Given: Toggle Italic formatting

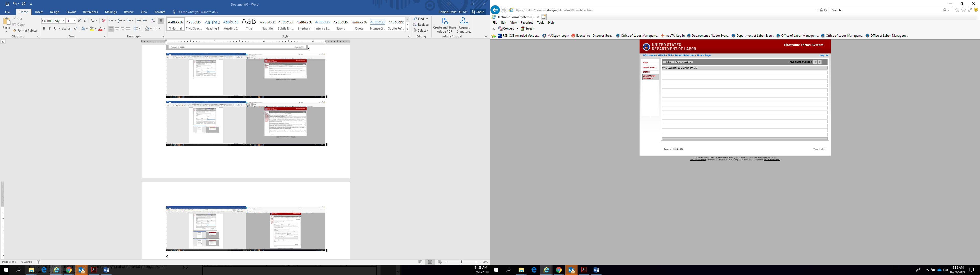Looking at the screenshot, I should (x=50, y=29).
